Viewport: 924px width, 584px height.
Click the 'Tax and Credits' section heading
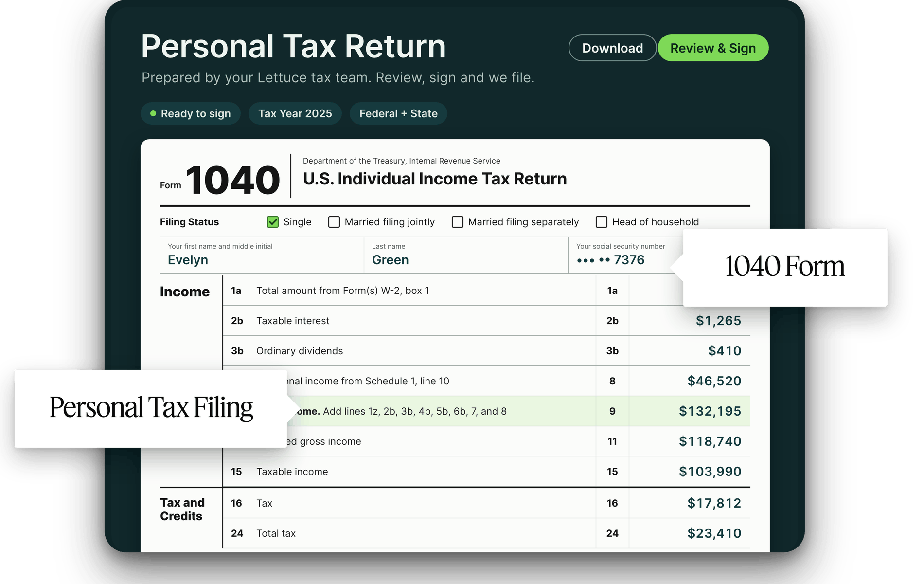tap(182, 510)
